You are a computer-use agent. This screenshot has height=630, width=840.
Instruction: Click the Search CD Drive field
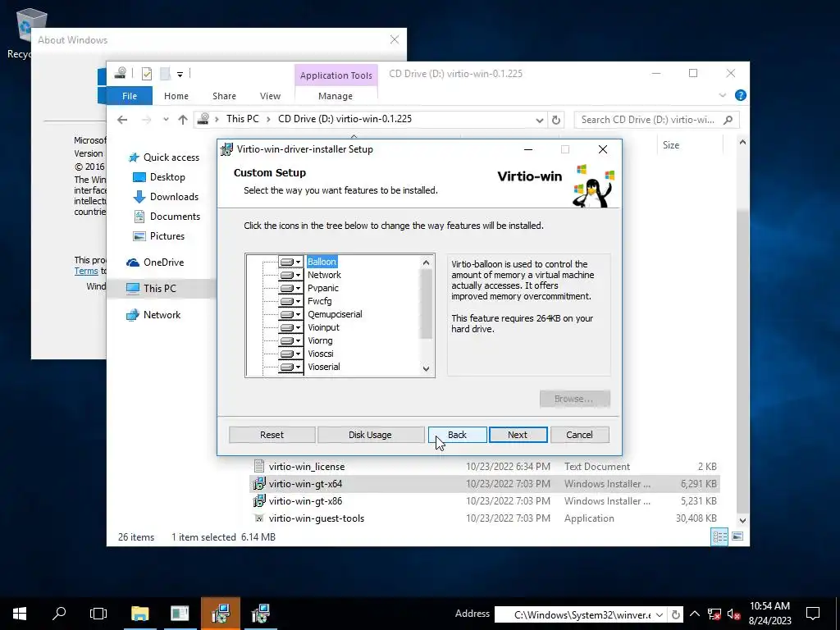click(657, 120)
